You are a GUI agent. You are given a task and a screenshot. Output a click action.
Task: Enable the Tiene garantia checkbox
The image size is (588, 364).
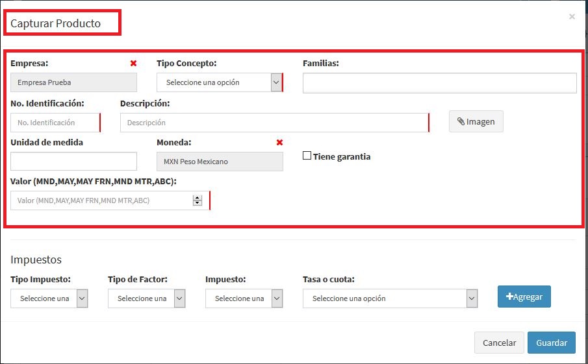tap(307, 156)
